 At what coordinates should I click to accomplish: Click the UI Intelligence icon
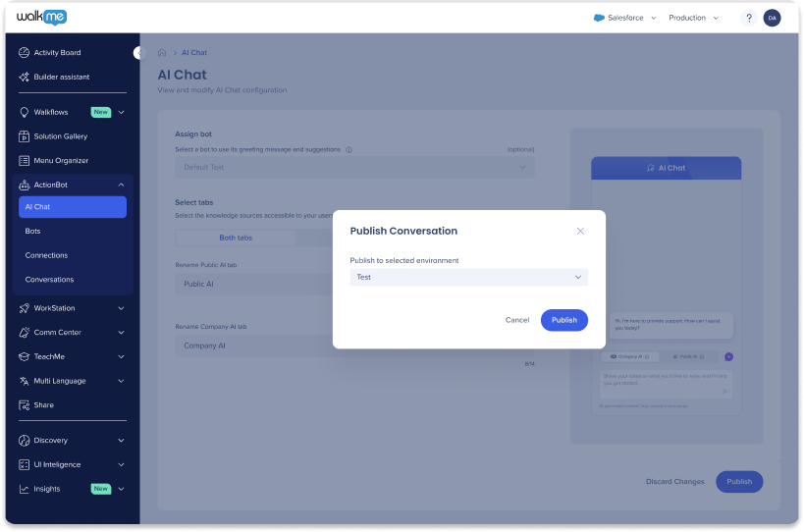(25, 464)
